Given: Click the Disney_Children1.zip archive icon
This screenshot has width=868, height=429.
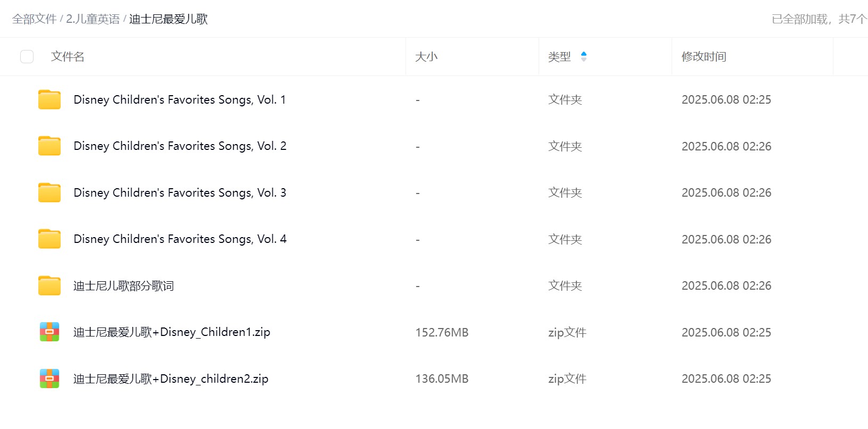Looking at the screenshot, I should 49,332.
